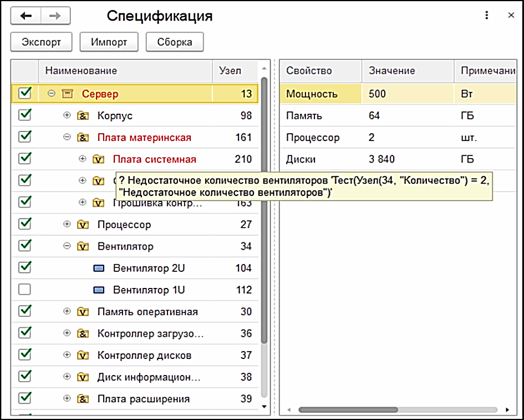Open the three-dot more options menu

(x=487, y=16)
